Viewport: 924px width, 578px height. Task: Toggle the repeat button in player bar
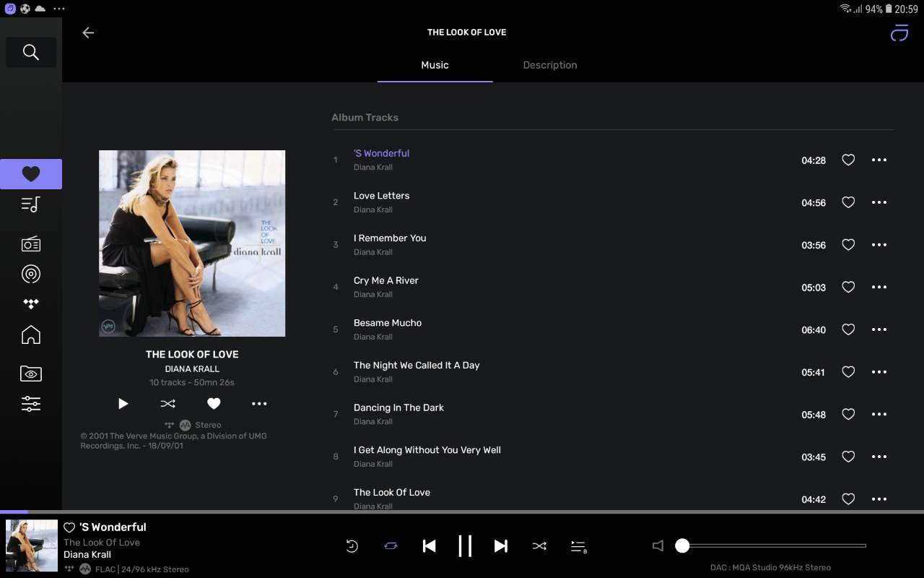[x=391, y=546]
